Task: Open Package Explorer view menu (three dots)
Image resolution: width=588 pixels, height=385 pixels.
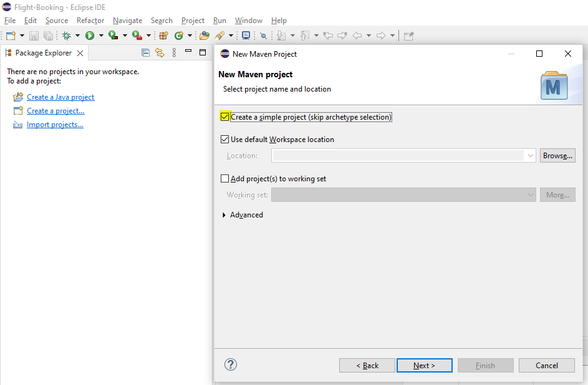Action: tap(174, 53)
